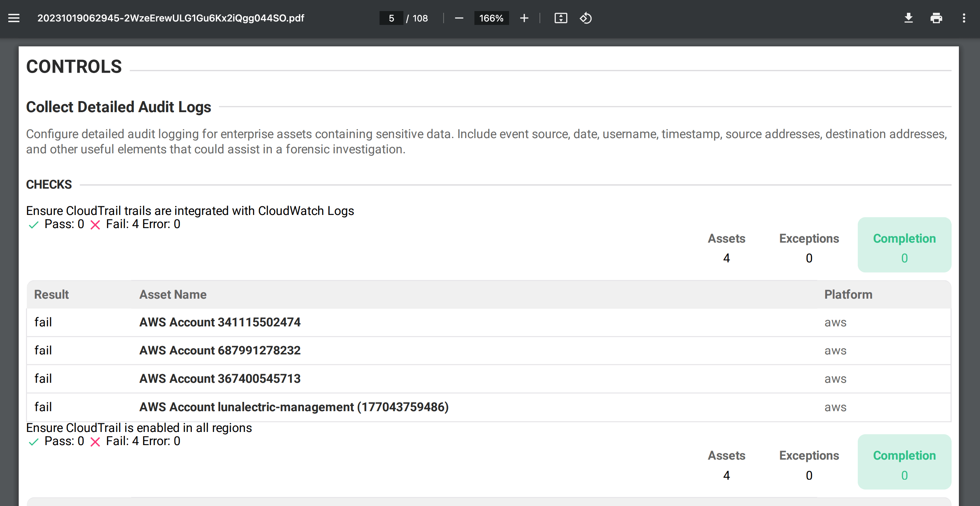This screenshot has width=980, height=506.
Task: Click the zoom in icon
Action: (524, 18)
